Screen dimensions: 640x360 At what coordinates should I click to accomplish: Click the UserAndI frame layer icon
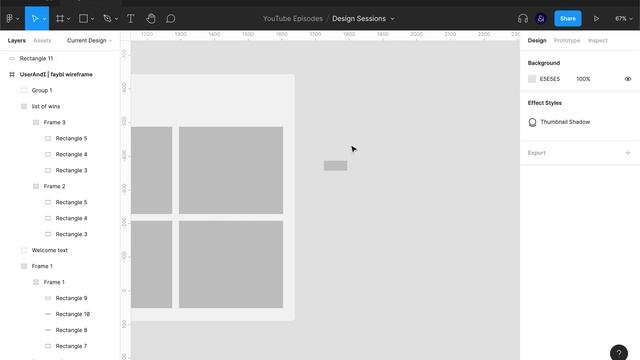[x=12, y=74]
